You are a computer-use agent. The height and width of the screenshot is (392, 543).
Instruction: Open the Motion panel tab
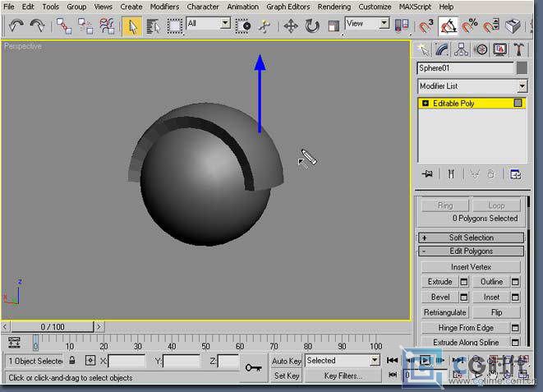click(481, 49)
